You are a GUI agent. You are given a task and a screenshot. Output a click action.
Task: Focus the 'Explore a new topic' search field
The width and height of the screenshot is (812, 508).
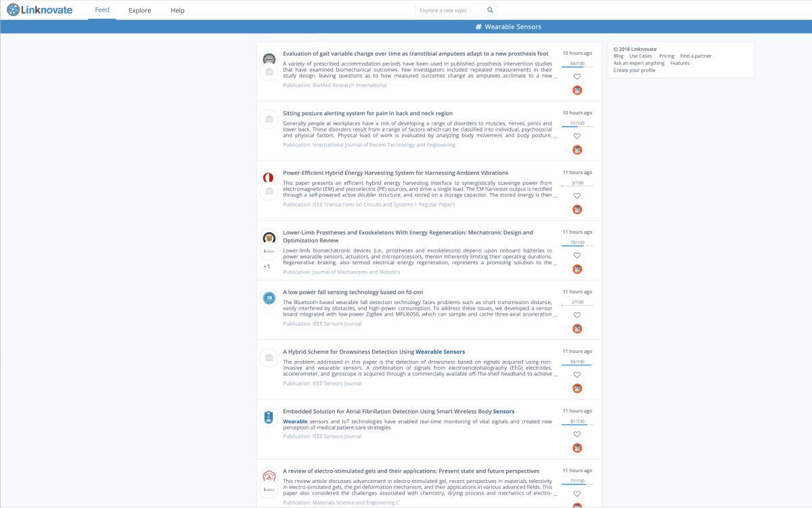(x=449, y=10)
